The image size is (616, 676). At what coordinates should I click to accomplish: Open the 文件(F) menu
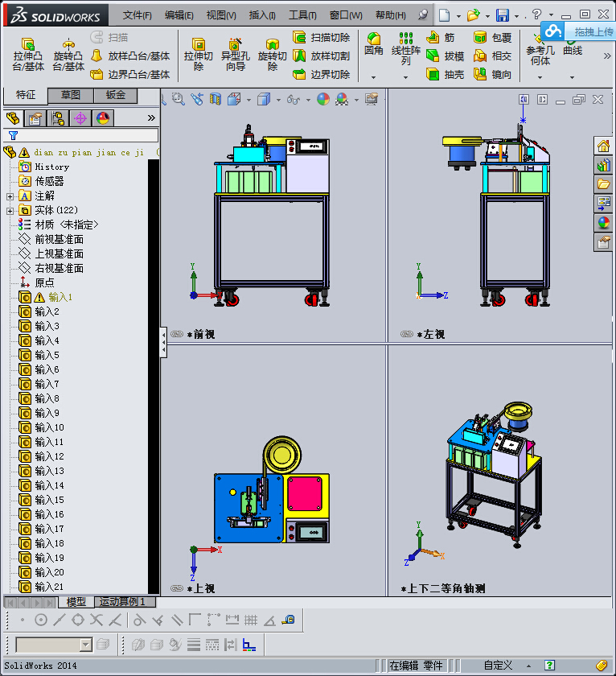[x=137, y=15]
